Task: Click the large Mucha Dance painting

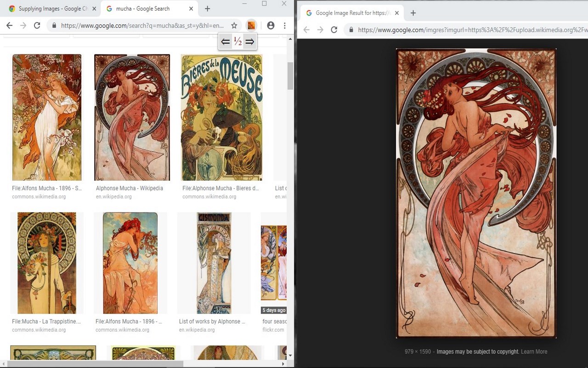Action: coord(476,193)
